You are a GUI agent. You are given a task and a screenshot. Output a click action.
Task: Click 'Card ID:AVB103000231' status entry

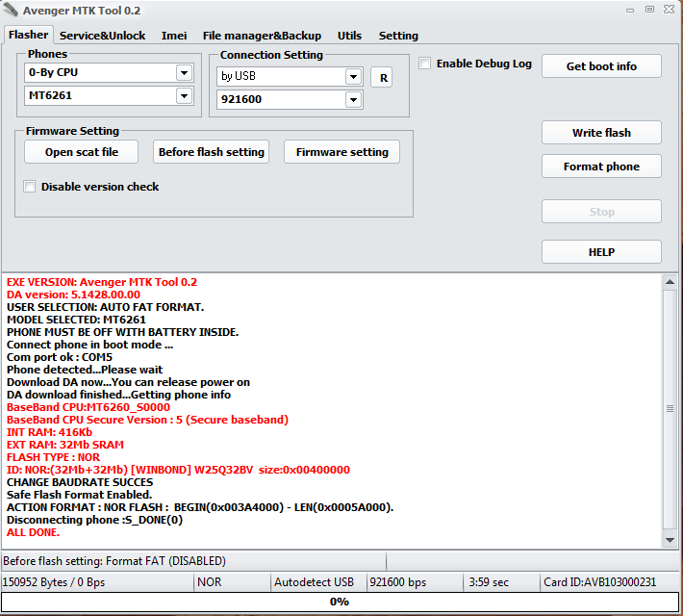pyautogui.click(x=600, y=582)
